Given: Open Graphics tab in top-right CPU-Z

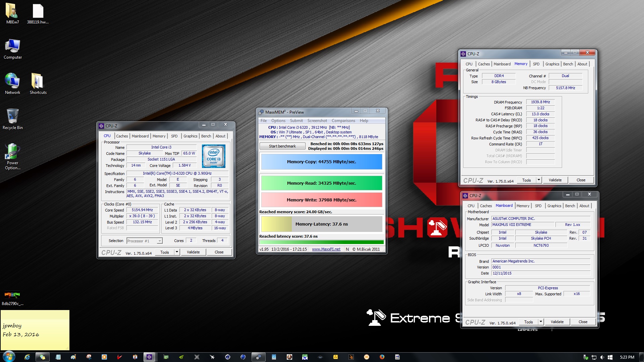Looking at the screenshot, I should 552,64.
